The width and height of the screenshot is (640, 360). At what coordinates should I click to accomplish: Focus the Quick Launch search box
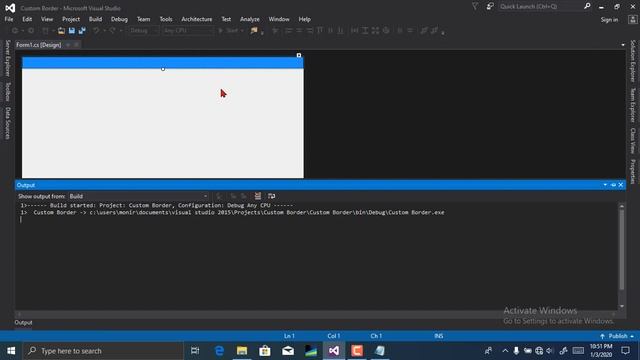pos(541,7)
